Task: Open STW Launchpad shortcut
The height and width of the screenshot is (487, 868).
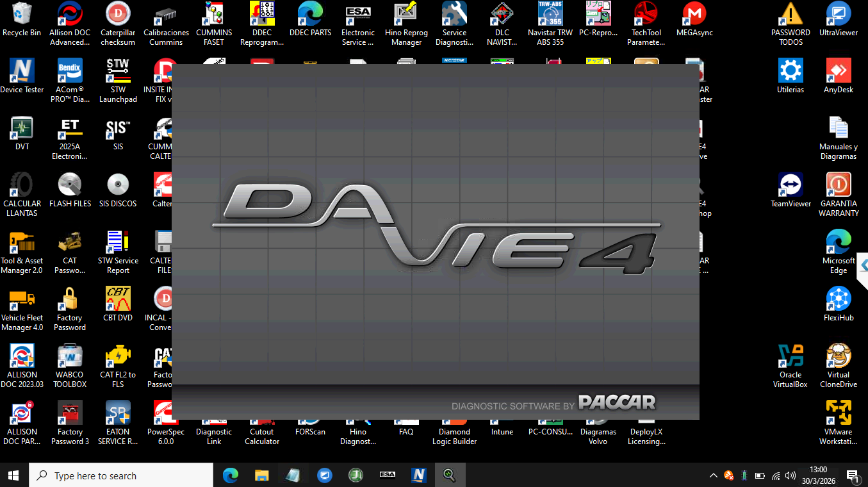Action: point(118,81)
